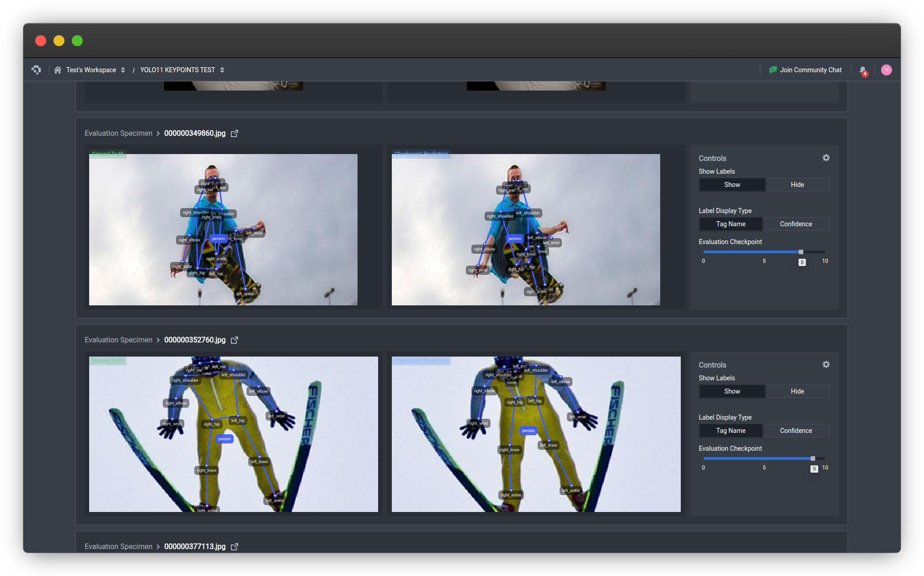The height and width of the screenshot is (576, 924).
Task: Switch label display to Confidence for first specimen
Action: (796, 224)
